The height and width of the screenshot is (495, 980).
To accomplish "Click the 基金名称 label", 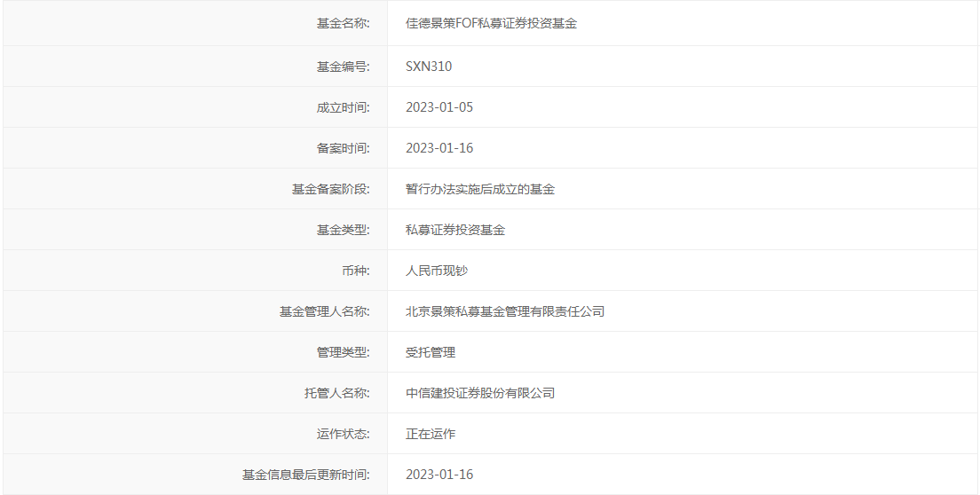I will [343, 24].
